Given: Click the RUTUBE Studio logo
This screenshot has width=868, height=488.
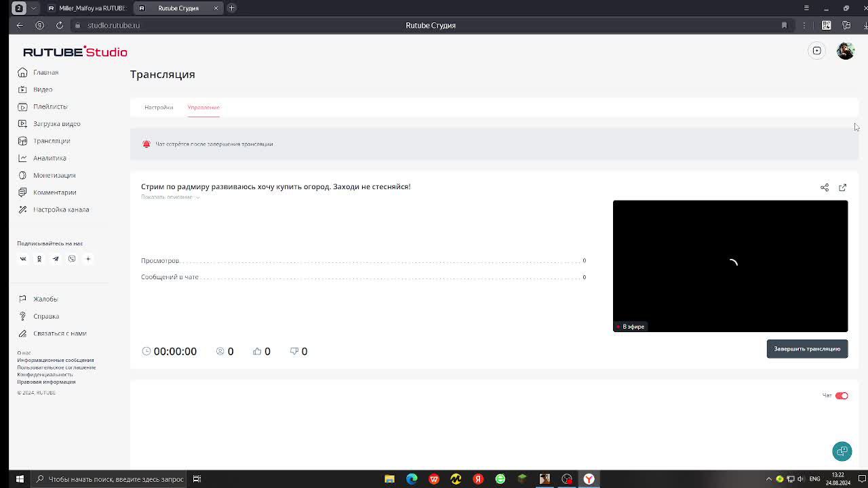Looking at the screenshot, I should click(x=75, y=52).
